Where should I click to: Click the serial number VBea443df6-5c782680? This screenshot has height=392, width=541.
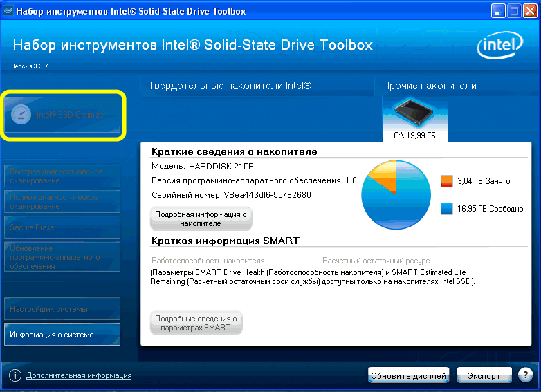(268, 195)
